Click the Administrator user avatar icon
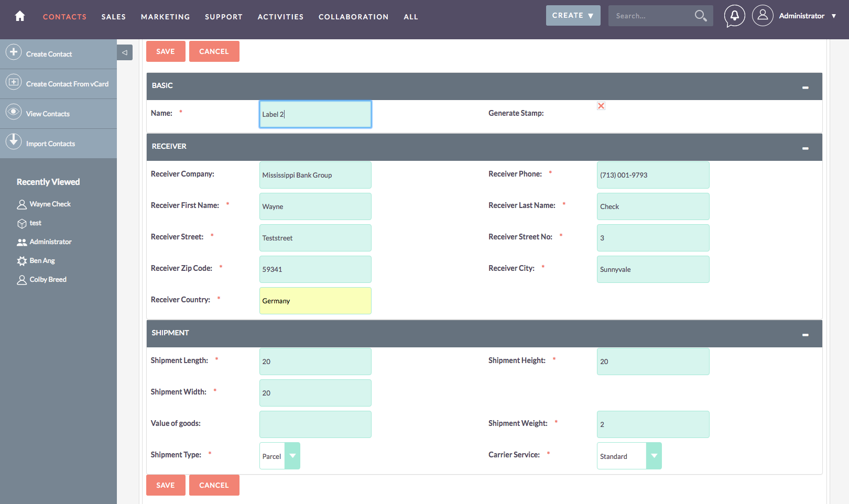Screen dimensions: 849x504 click(x=763, y=16)
